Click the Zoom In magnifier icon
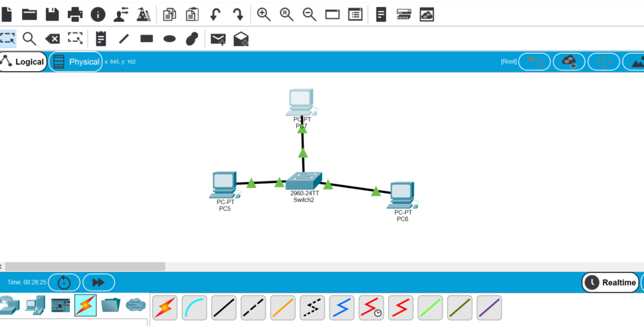The image size is (644, 326). (264, 14)
